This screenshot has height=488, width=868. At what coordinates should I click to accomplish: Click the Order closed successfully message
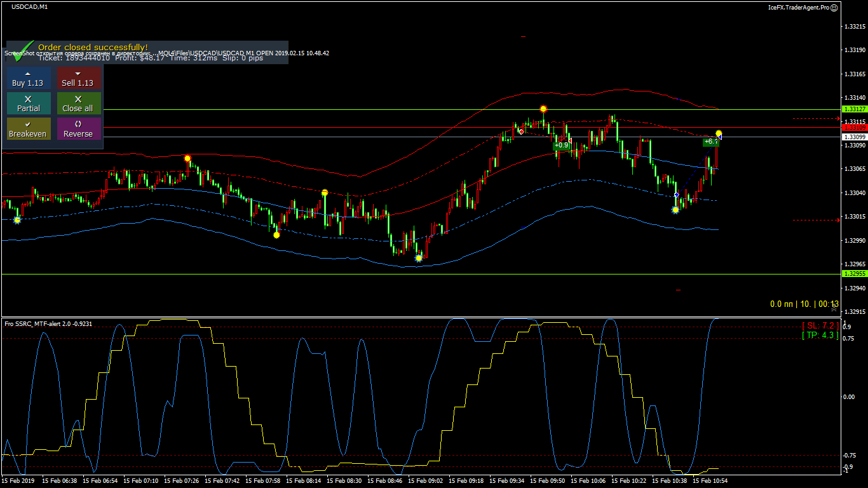[x=93, y=47]
